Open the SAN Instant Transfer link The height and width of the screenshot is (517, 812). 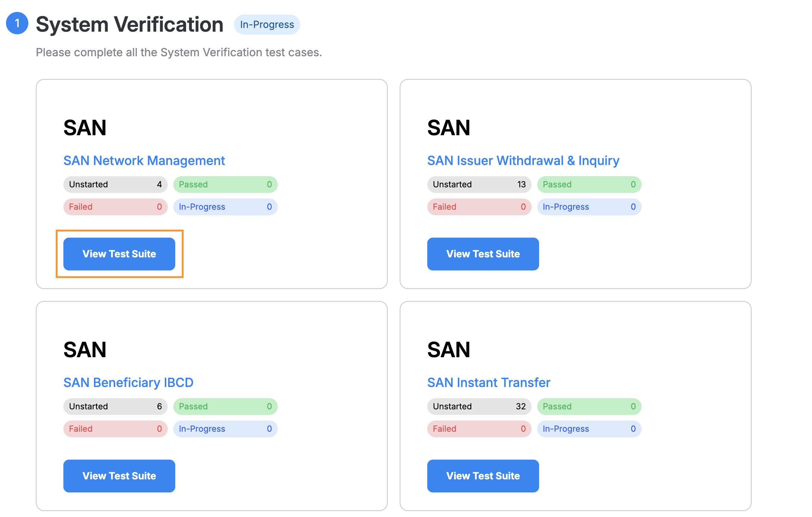click(x=488, y=382)
